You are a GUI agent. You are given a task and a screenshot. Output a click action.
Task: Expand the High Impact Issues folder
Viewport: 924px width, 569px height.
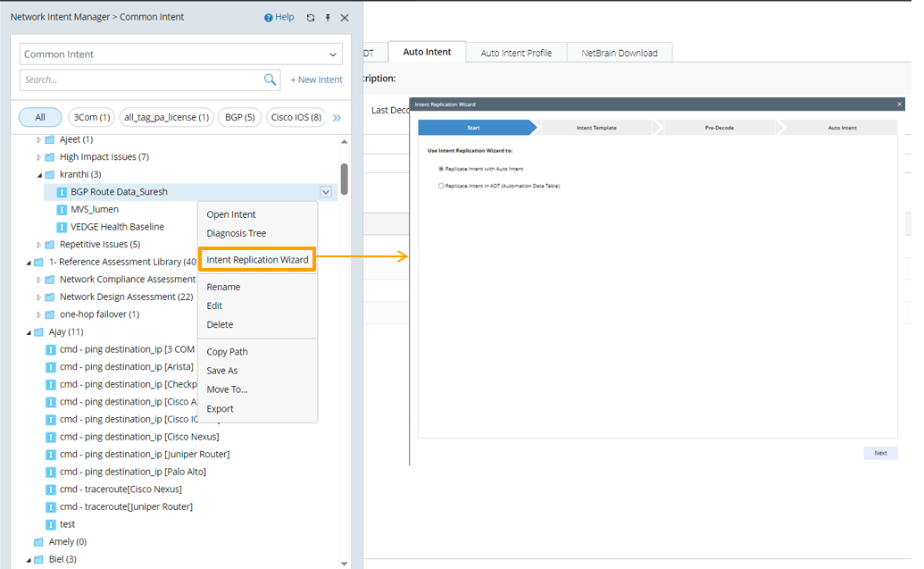click(x=38, y=157)
